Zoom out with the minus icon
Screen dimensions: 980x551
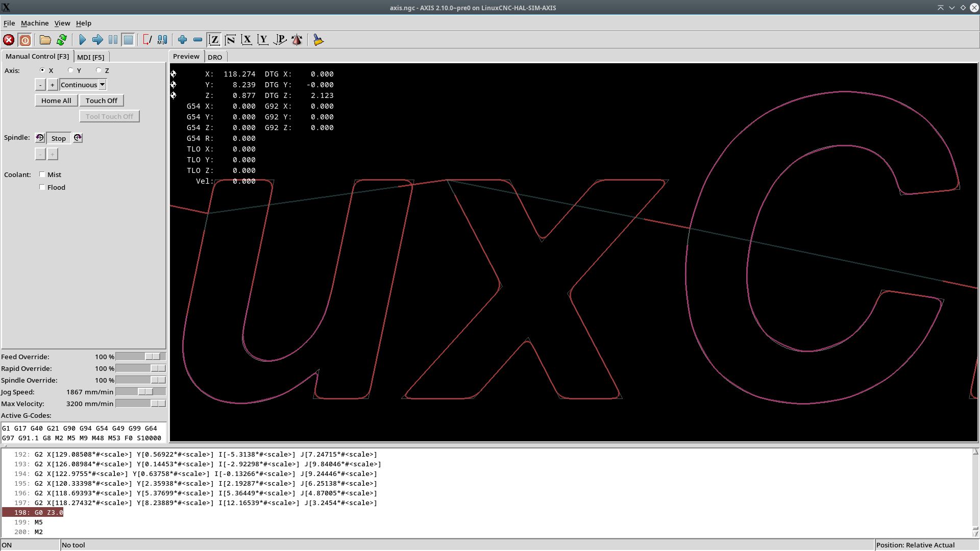point(198,40)
